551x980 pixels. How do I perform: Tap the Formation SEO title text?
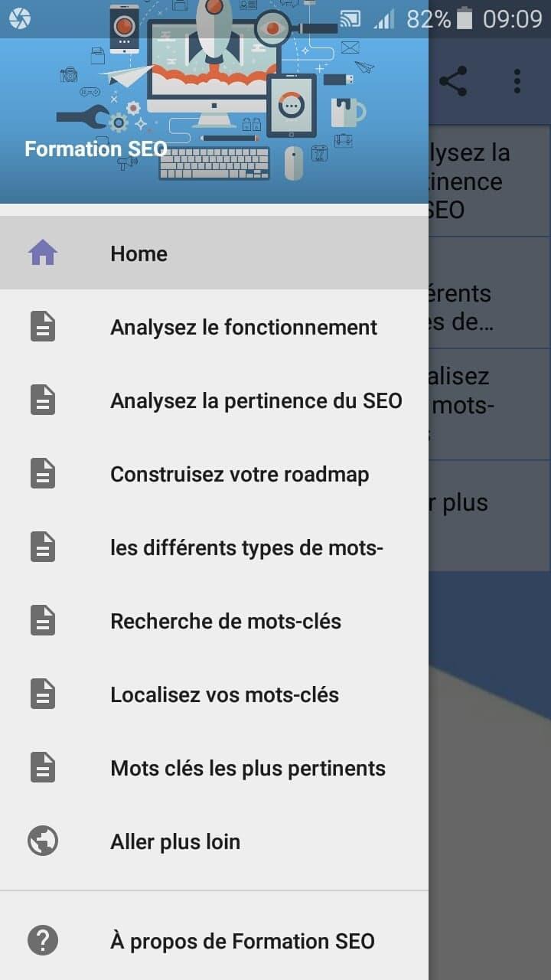pos(96,149)
